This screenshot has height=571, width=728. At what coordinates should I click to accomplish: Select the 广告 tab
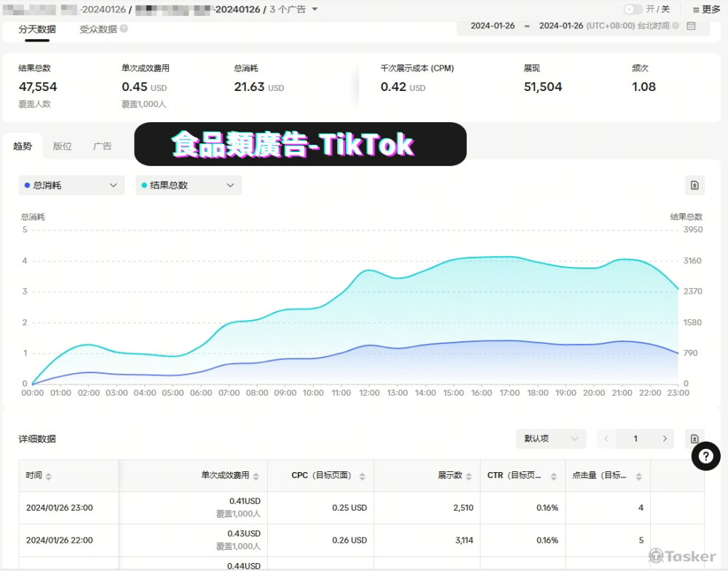pyautogui.click(x=102, y=146)
